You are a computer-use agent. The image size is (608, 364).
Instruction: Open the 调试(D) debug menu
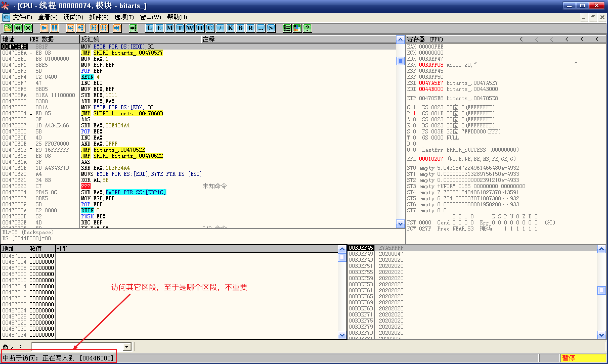point(73,17)
